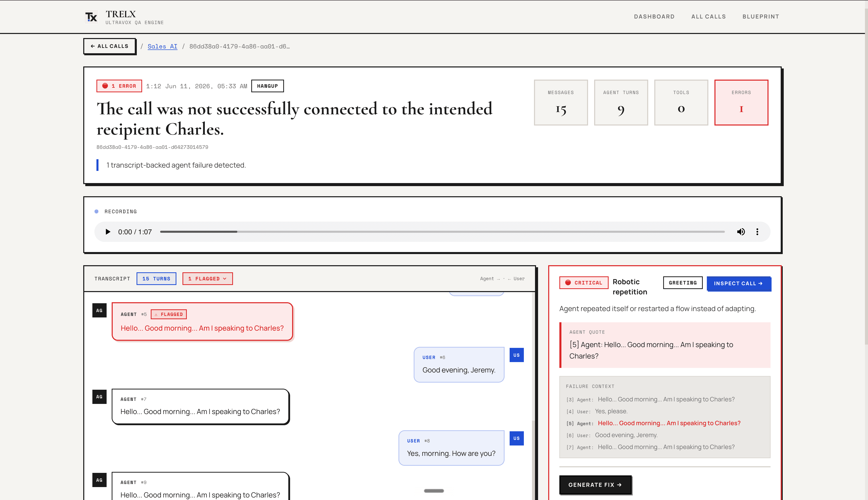The width and height of the screenshot is (868, 500).
Task: Click the GREETING tag
Action: point(683,283)
